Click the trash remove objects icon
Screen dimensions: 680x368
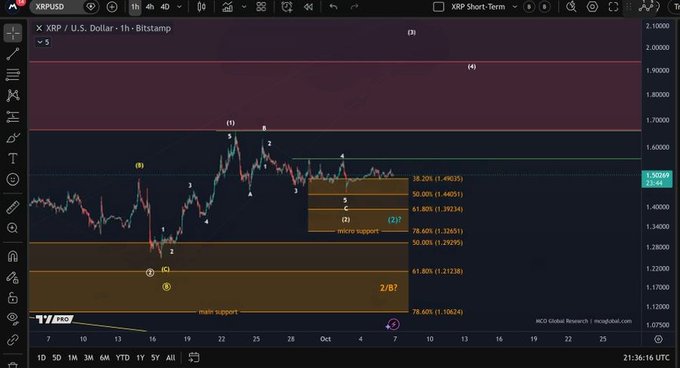13,365
